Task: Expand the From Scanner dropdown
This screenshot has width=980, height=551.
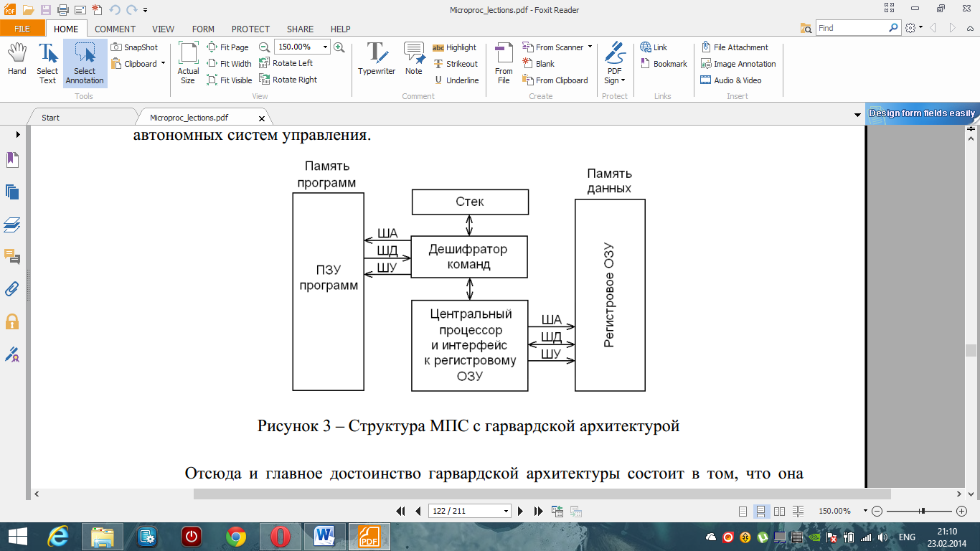Action: coord(590,47)
